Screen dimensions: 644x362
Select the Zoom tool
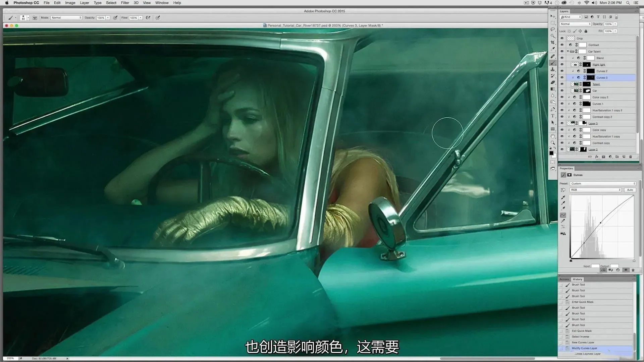[x=552, y=143]
